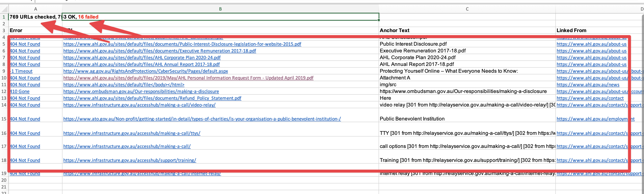The width and height of the screenshot is (644, 194).
Task: Select row 20 header
Action: pos(4,180)
